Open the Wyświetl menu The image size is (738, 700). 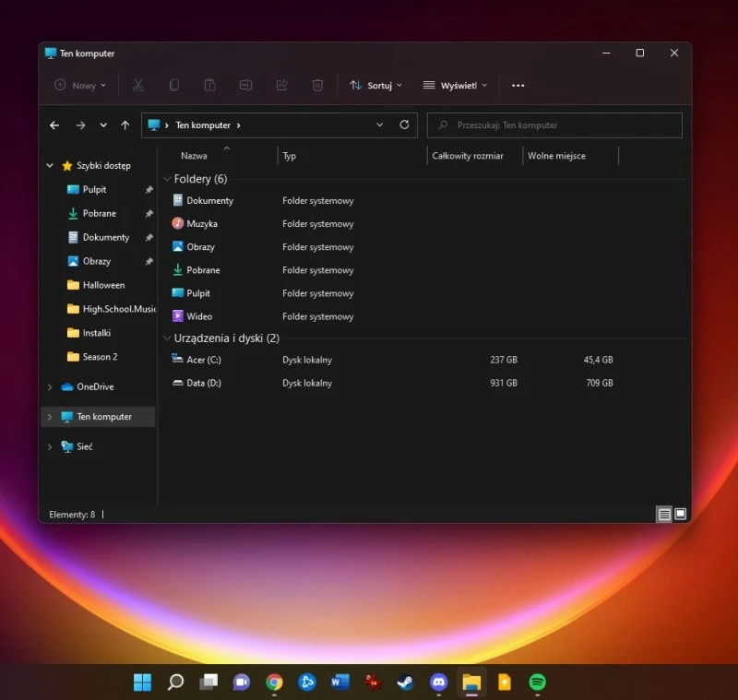tap(453, 85)
